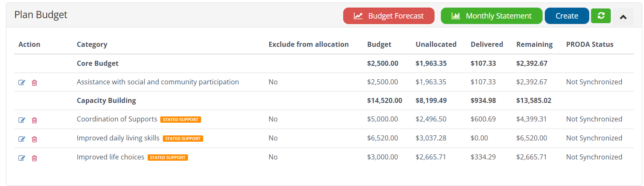Collapse the Plan Budget panel

[x=623, y=17]
